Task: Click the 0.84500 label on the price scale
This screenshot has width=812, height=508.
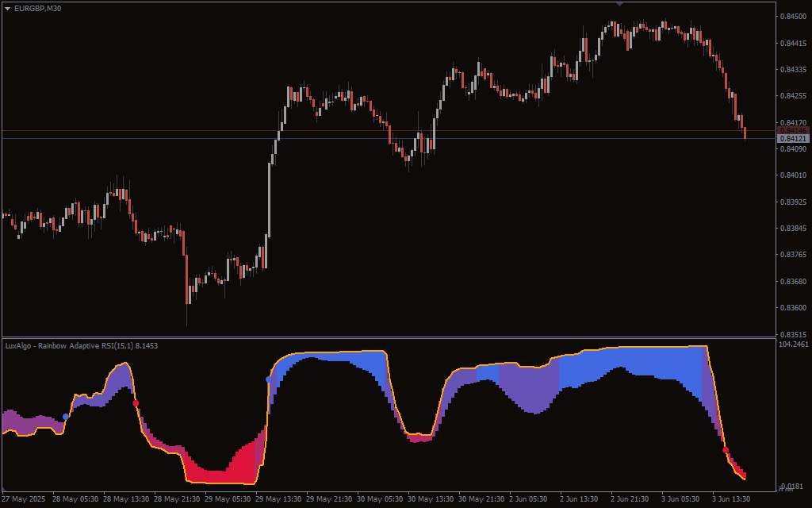Action: [x=792, y=16]
